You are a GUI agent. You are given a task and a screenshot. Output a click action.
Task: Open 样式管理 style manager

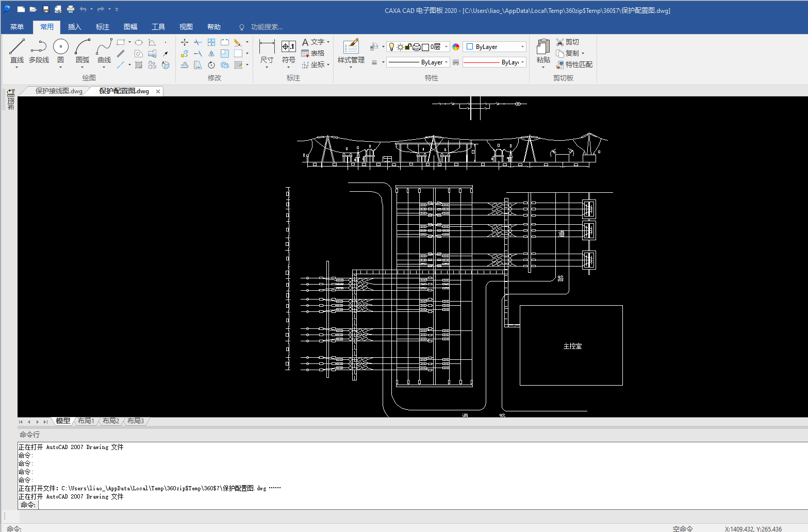point(351,51)
